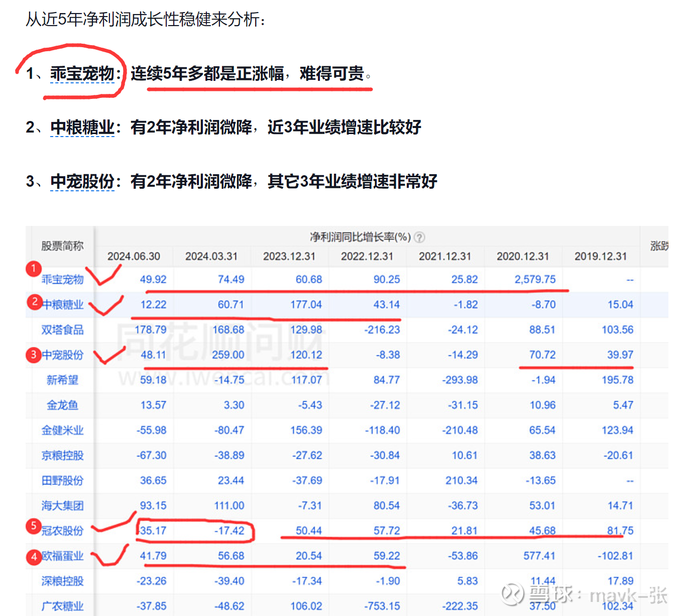Screen dimensions: 687x616
Task: Select the cell showing 49.92
Action: click(153, 279)
